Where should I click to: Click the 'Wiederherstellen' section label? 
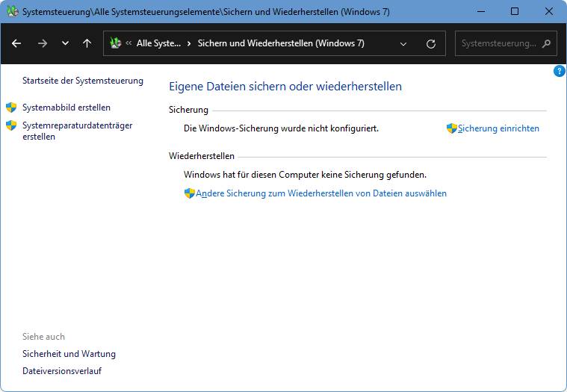(202, 156)
